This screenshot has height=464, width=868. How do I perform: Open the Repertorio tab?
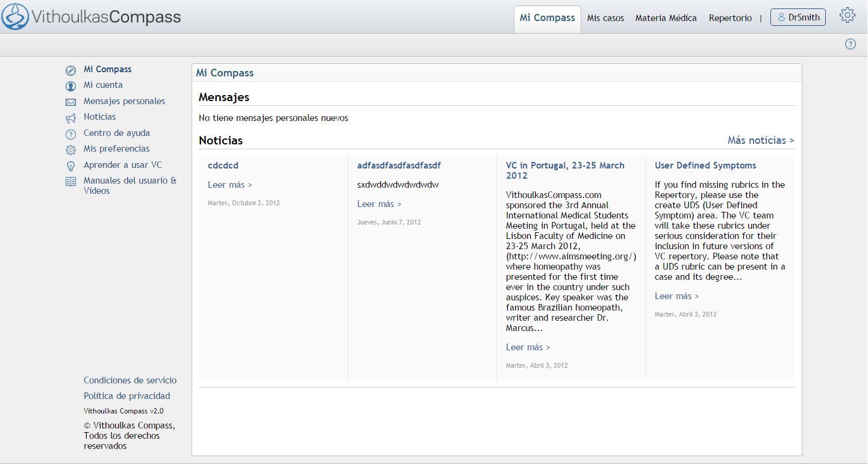[730, 18]
